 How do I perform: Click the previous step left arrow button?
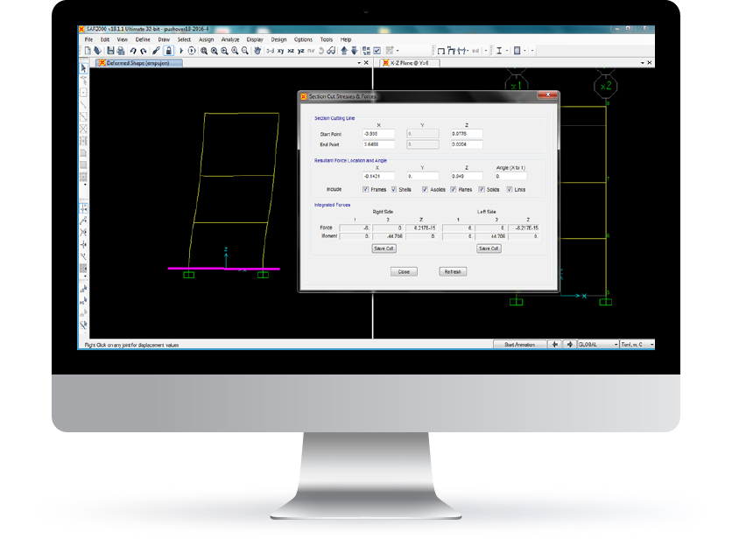pyautogui.click(x=555, y=345)
